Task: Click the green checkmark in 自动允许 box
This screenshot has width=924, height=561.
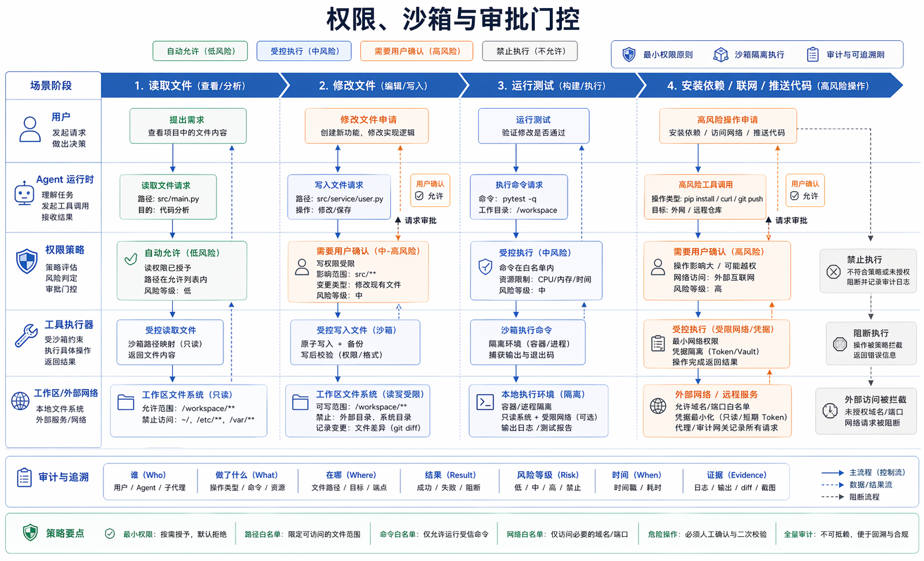Action: pos(131,259)
